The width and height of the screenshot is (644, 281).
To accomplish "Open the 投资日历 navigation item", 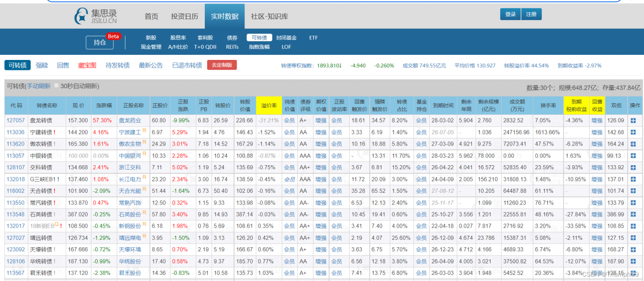I will (x=185, y=16).
